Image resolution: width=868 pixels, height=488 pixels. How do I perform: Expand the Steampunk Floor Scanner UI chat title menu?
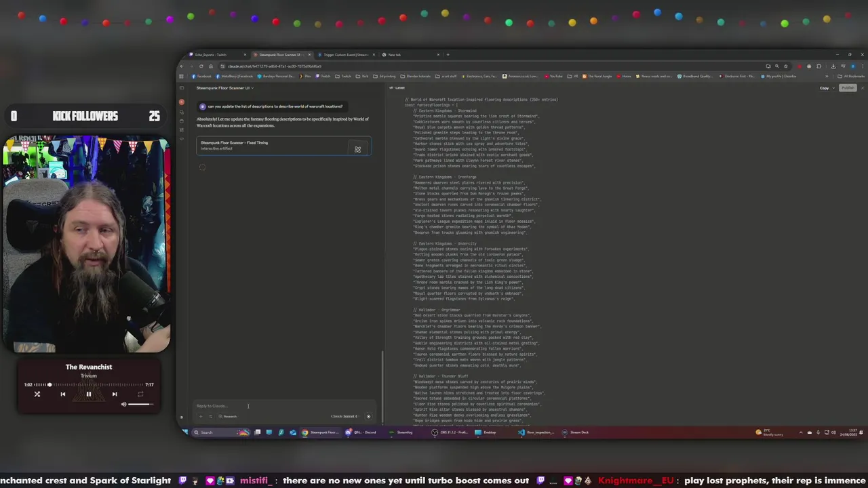[x=225, y=87]
